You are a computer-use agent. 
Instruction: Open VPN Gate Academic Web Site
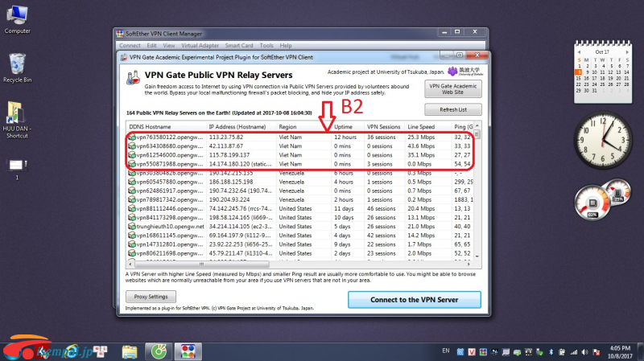[453, 89]
